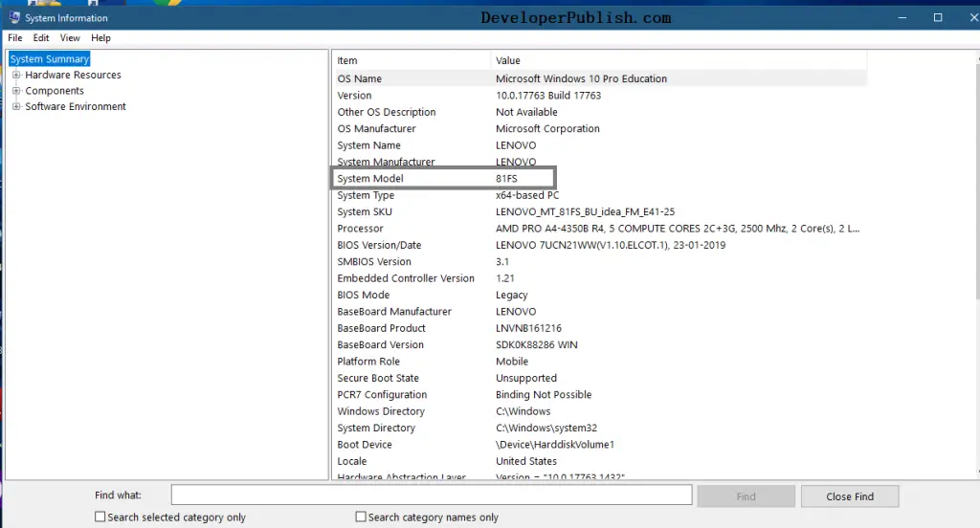Image resolution: width=980 pixels, height=528 pixels.
Task: Select the Software Environment tree label
Action: pos(76,107)
